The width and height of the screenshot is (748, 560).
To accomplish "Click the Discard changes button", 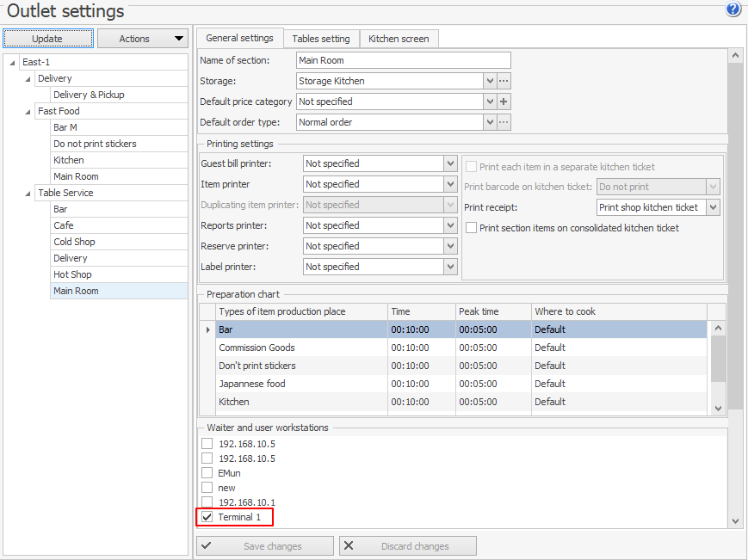I will point(407,546).
